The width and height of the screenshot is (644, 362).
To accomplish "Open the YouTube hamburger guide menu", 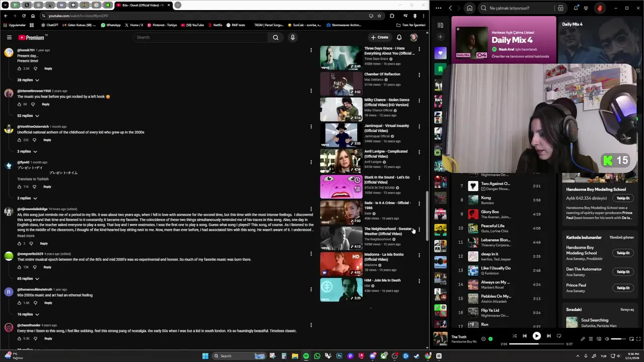I will point(9,37).
